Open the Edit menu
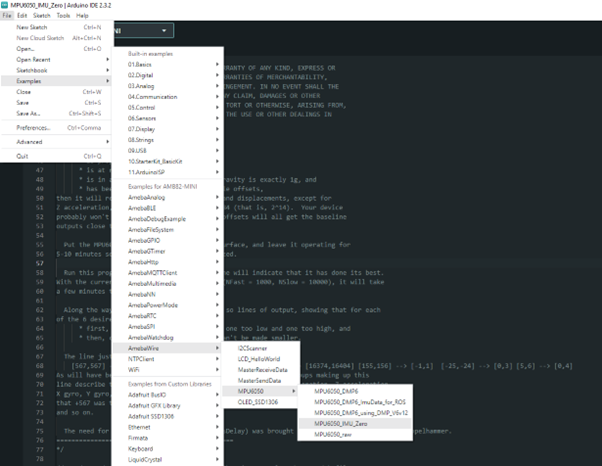602x466 pixels. (25, 16)
